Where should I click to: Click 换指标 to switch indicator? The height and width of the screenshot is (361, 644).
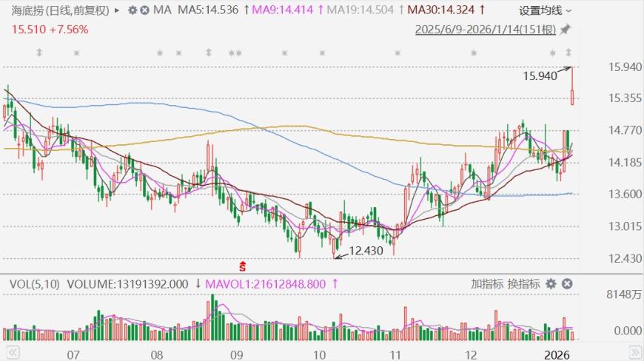523,284
